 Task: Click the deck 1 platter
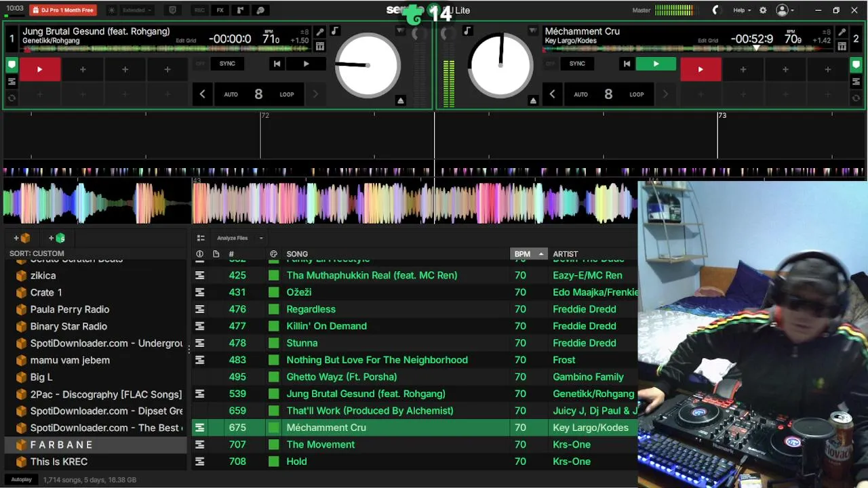coord(368,65)
